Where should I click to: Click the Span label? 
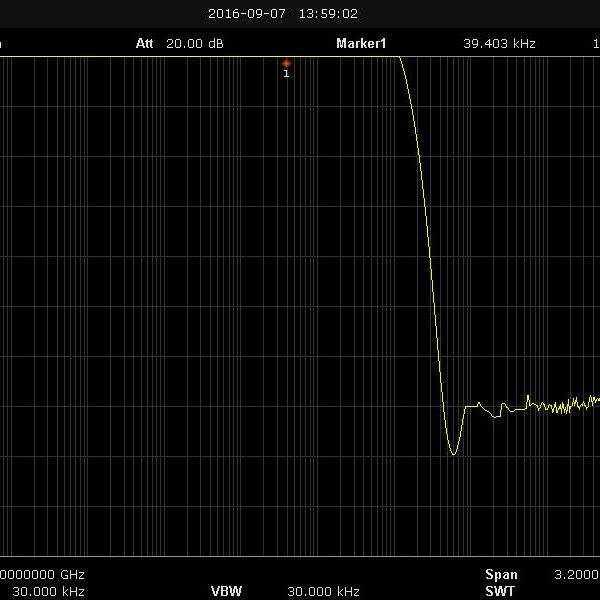pyautogui.click(x=501, y=574)
